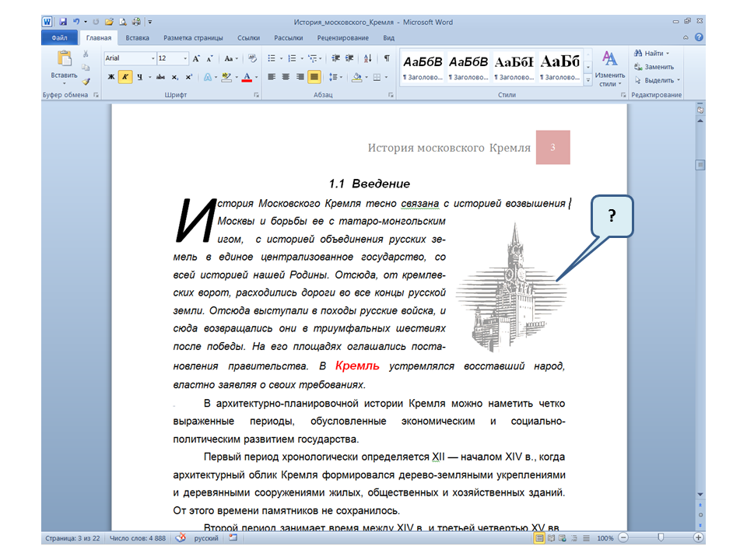
Task: Toggle italic formatting (К button)
Action: [125, 77]
